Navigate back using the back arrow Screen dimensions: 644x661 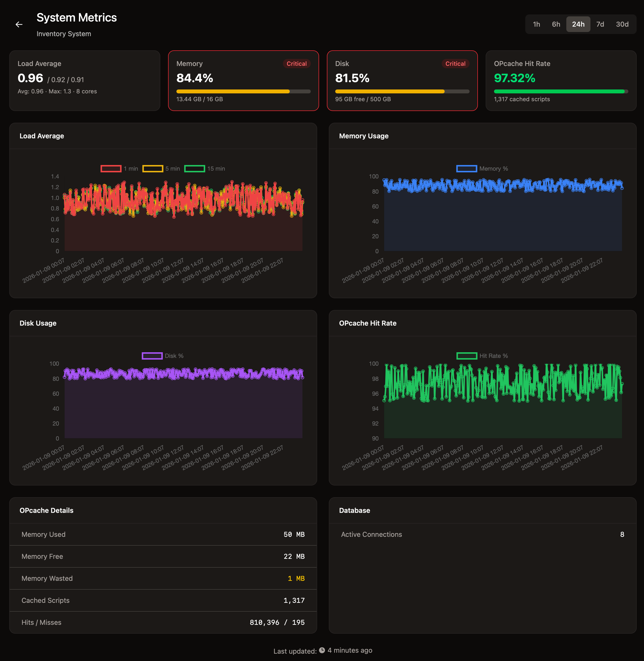coord(19,24)
